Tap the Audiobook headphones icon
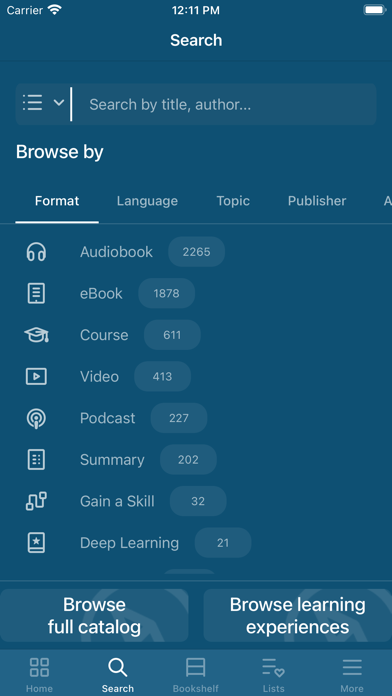 tap(36, 252)
